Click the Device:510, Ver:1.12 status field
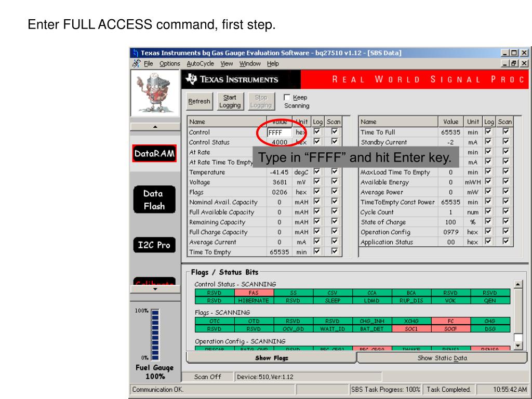This screenshot has width=532, height=399. (x=308, y=377)
